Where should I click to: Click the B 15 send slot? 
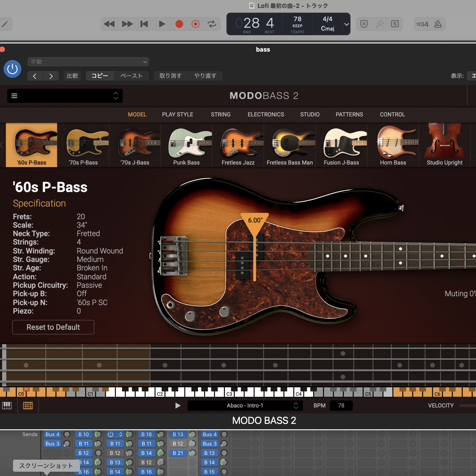pyautogui.click(x=209, y=472)
